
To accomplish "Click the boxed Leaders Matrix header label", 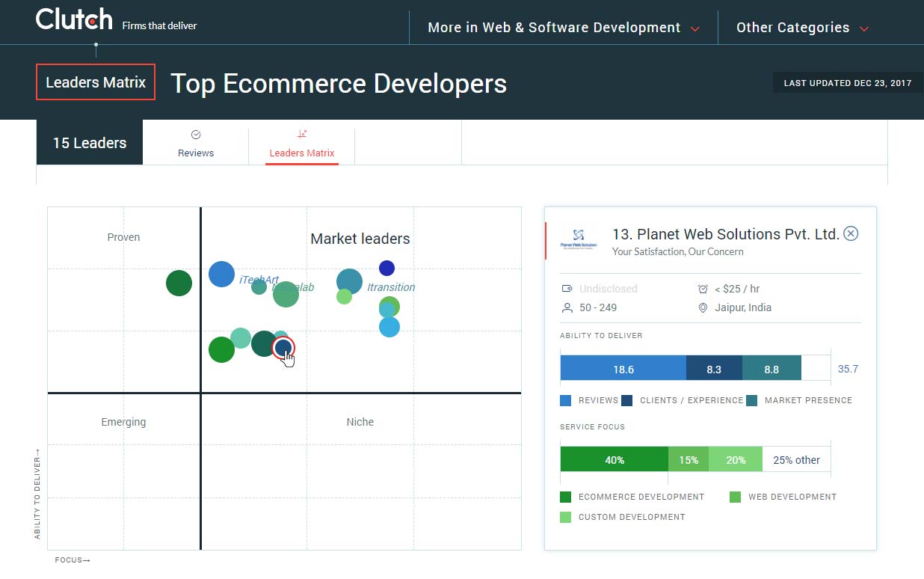I will [x=96, y=82].
